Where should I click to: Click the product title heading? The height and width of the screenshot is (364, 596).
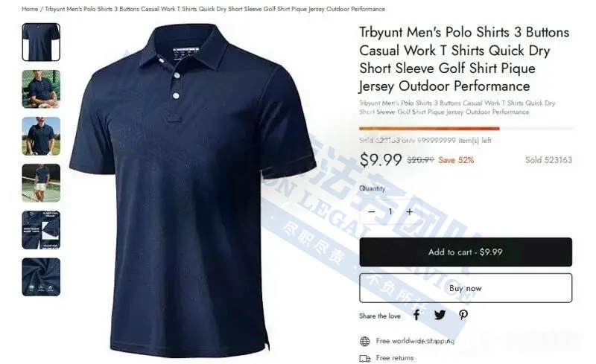click(x=464, y=59)
